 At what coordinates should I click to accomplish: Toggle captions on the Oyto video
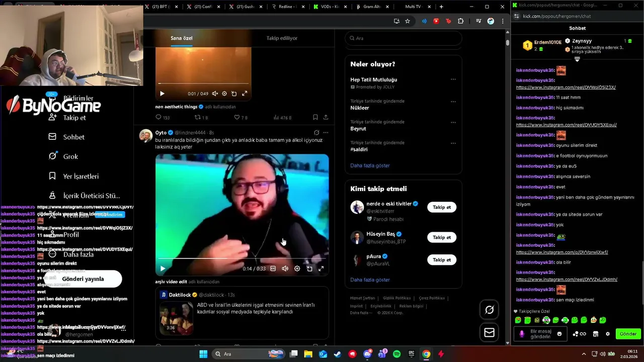(x=273, y=268)
